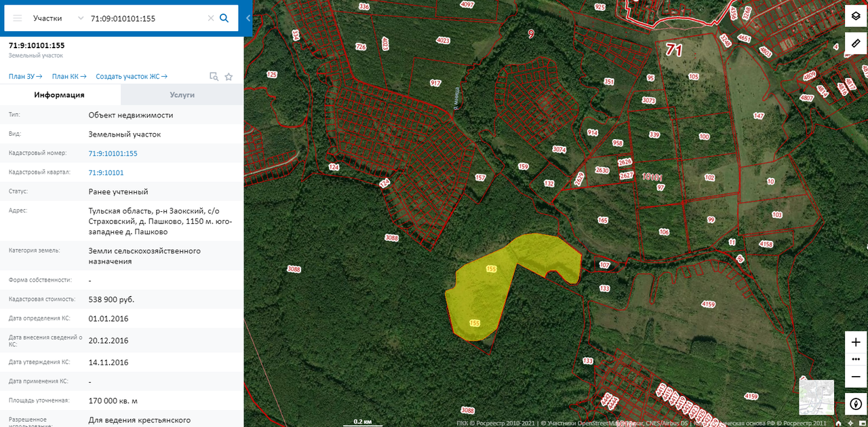The height and width of the screenshot is (427, 868).
Task: Click the parcel label 106 on the map
Action: tap(664, 232)
